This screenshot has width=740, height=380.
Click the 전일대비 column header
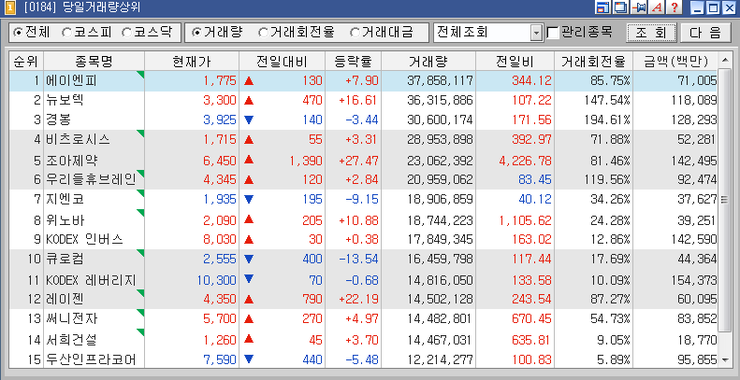282,61
